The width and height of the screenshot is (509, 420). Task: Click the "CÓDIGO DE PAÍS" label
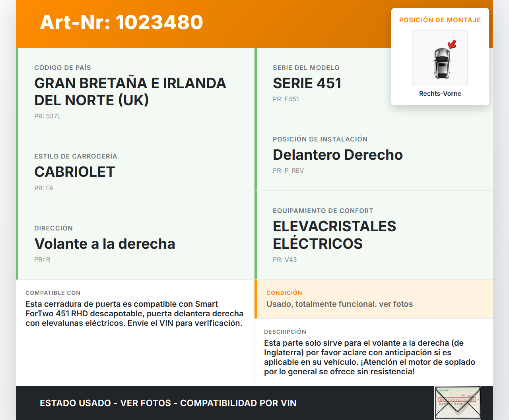click(x=62, y=68)
